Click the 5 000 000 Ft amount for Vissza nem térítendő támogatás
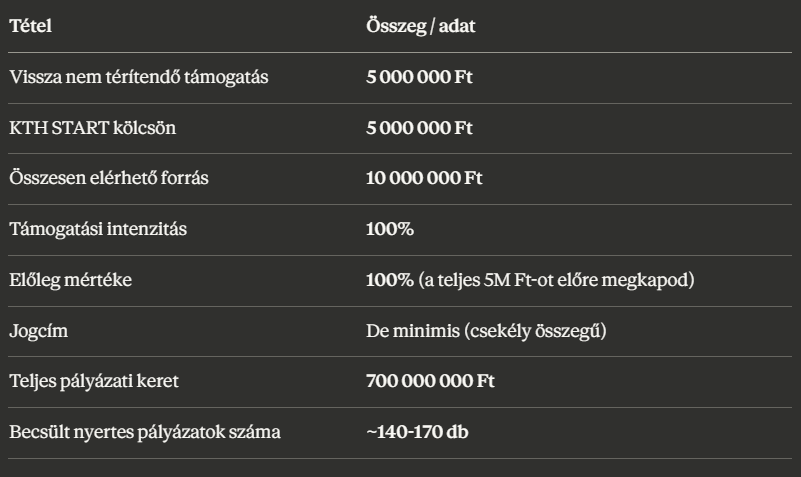The height and width of the screenshot is (477, 801). click(x=421, y=76)
